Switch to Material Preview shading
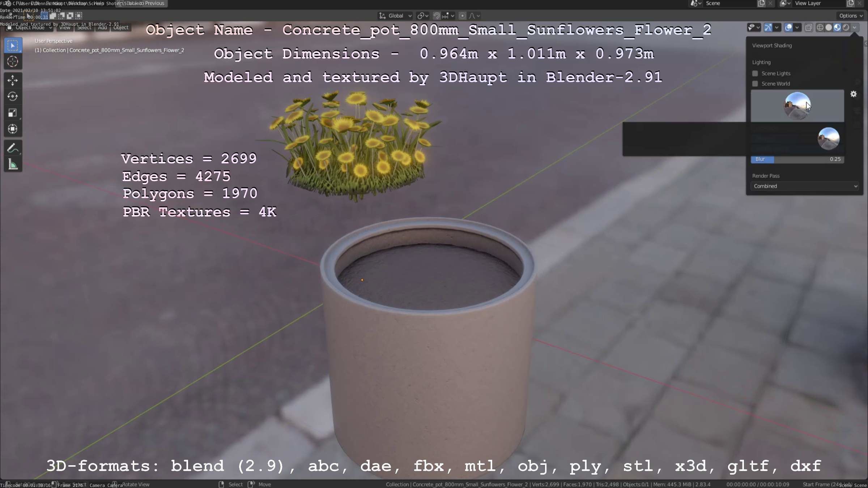Image resolution: width=868 pixels, height=488 pixels. coord(837,27)
